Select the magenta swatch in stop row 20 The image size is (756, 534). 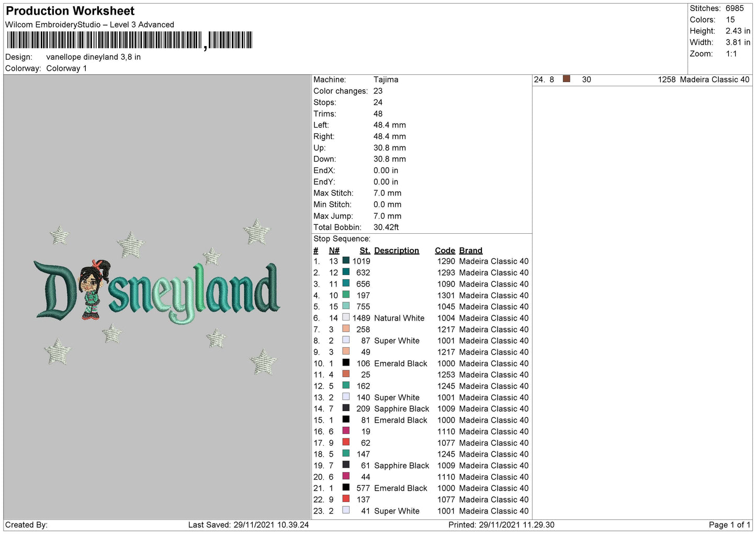click(346, 476)
